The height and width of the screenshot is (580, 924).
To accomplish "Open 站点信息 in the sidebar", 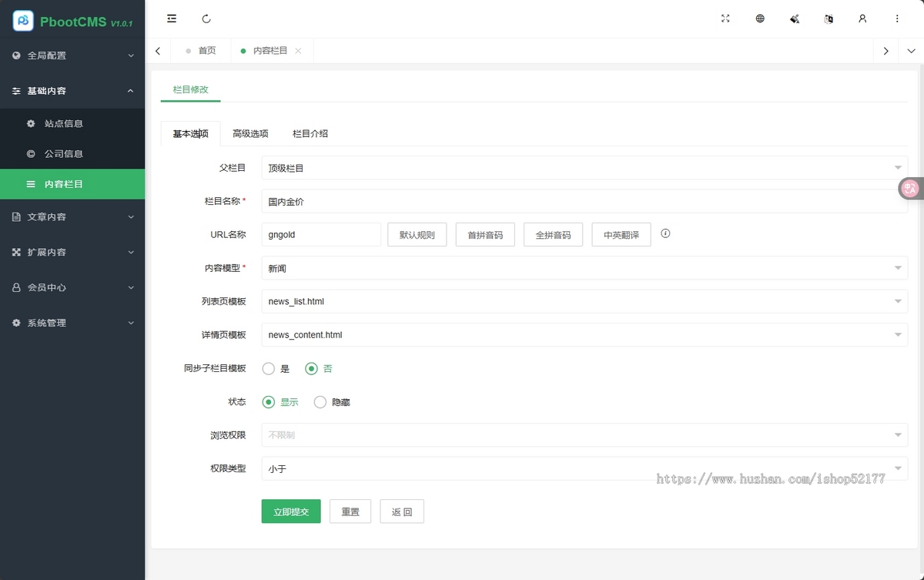I will point(72,123).
